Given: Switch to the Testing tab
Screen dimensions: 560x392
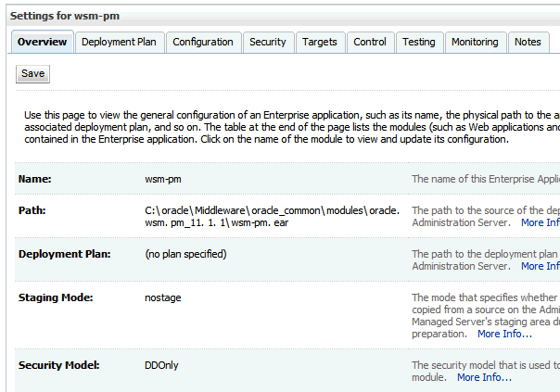Looking at the screenshot, I should coord(418,42).
